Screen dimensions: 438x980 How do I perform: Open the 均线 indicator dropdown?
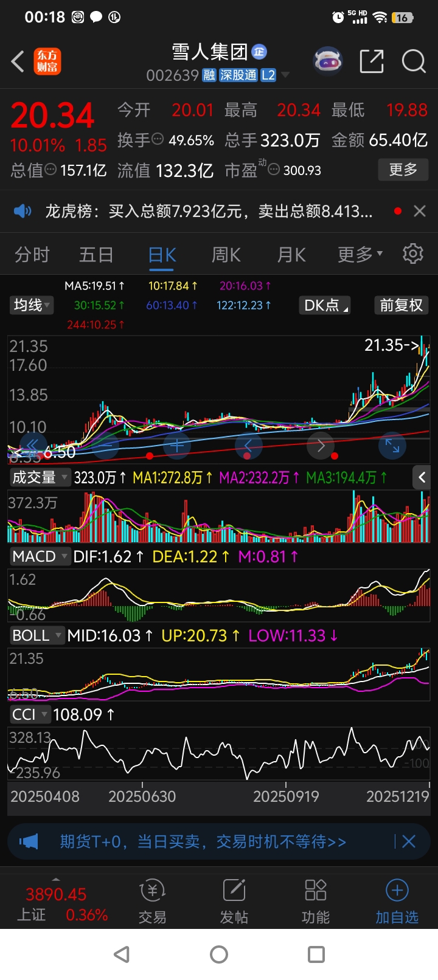click(x=32, y=305)
